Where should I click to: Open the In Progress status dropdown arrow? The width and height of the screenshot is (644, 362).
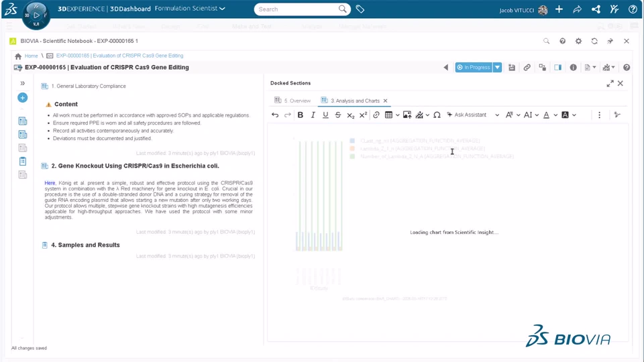point(497,67)
